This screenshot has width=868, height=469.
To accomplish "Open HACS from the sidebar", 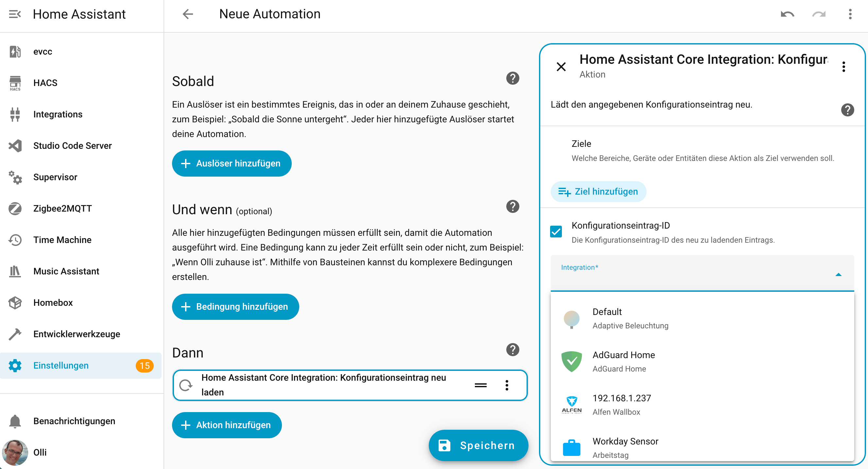I will click(x=45, y=83).
